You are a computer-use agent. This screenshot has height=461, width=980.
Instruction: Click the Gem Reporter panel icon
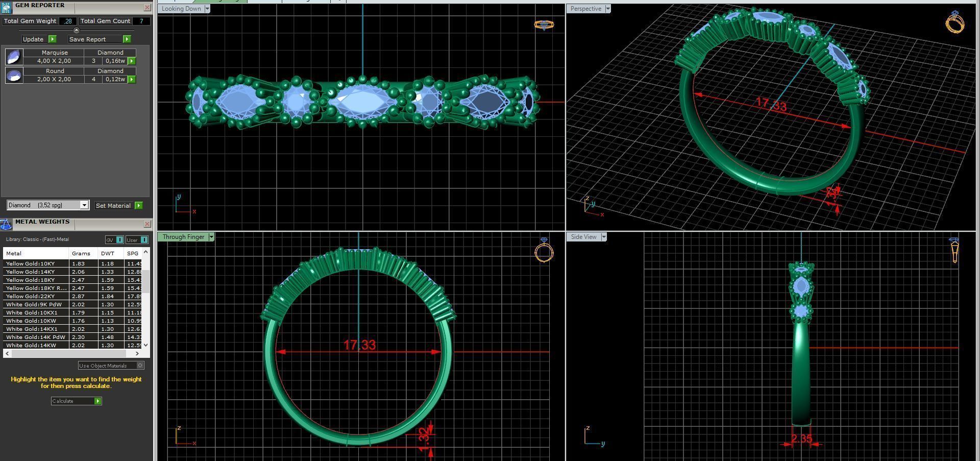coord(6,8)
